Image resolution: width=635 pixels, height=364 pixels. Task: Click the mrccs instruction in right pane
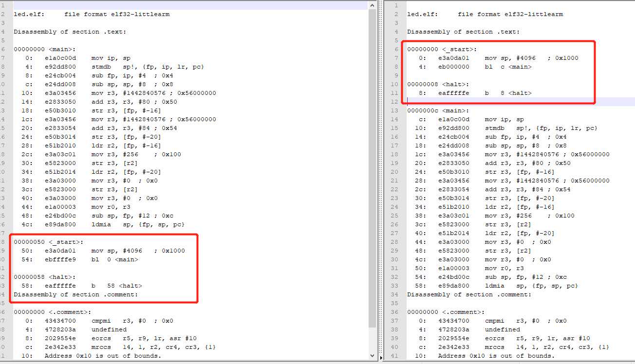[547, 347]
